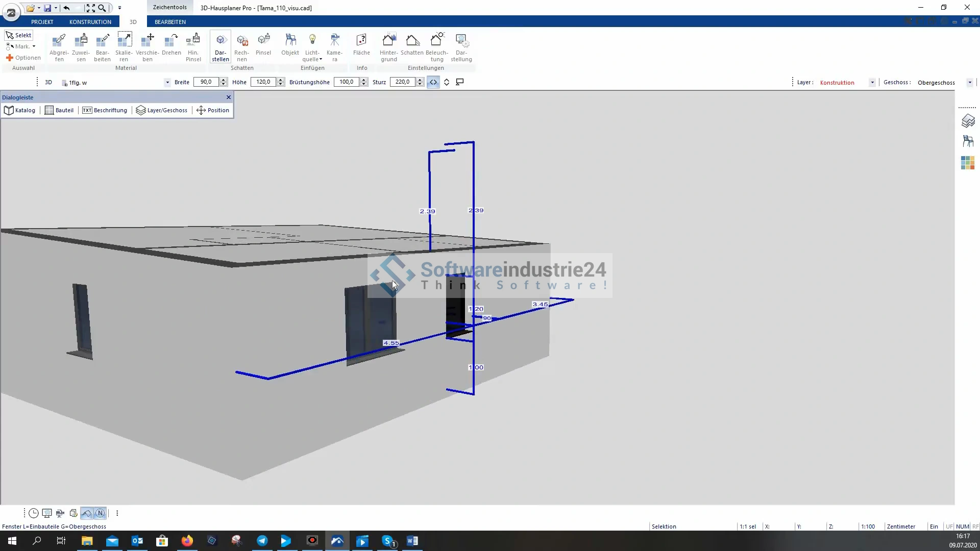Toggle the north arrow N button
Viewport: 980px width, 551px height.
(100, 513)
